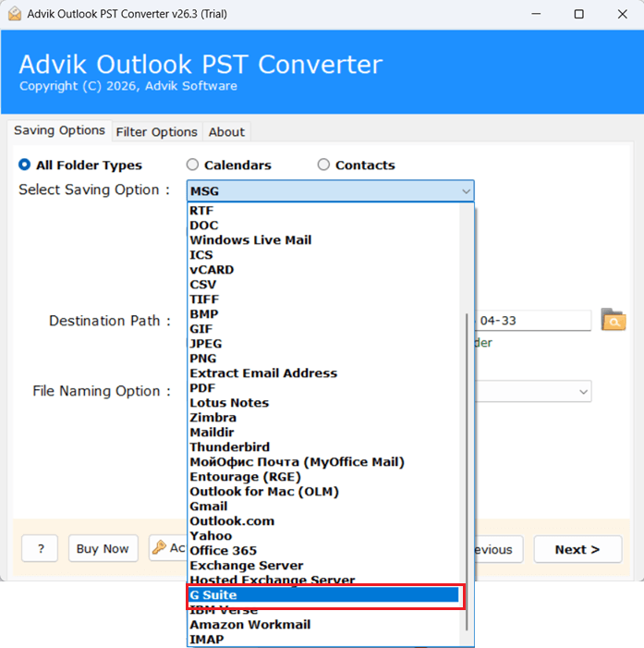Select Office 365 in the saving list
The height and width of the screenshot is (648, 644).
pos(323,551)
